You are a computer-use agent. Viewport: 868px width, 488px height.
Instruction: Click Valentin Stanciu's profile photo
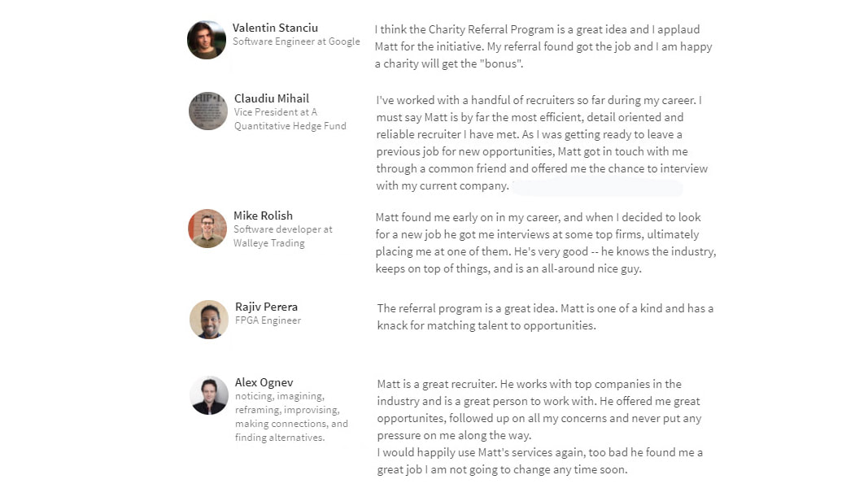point(207,40)
